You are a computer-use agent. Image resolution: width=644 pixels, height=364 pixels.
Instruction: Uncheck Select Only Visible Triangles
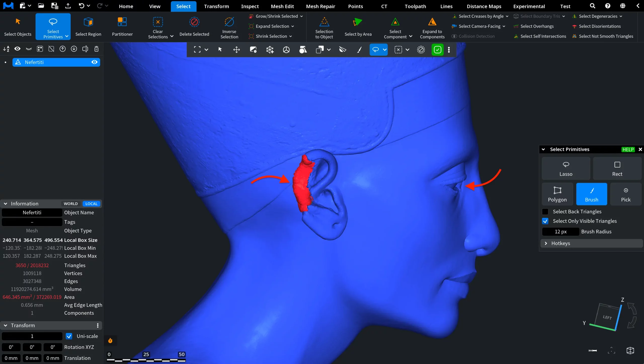[x=545, y=221]
